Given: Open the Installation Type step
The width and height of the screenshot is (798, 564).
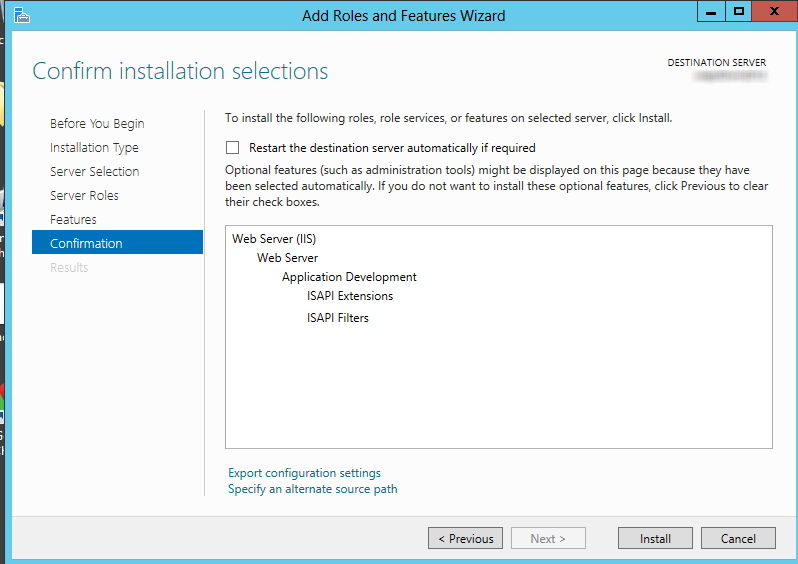Looking at the screenshot, I should click(x=94, y=148).
